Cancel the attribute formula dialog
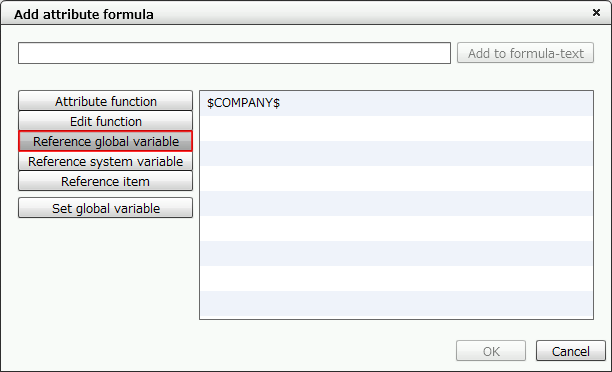The image size is (612, 372). coord(570,351)
